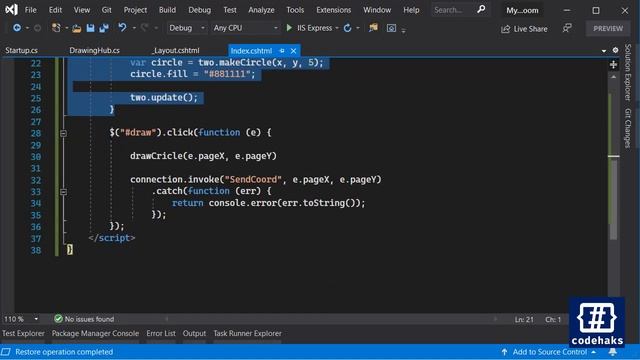Click the Live Share button label

coord(531,29)
